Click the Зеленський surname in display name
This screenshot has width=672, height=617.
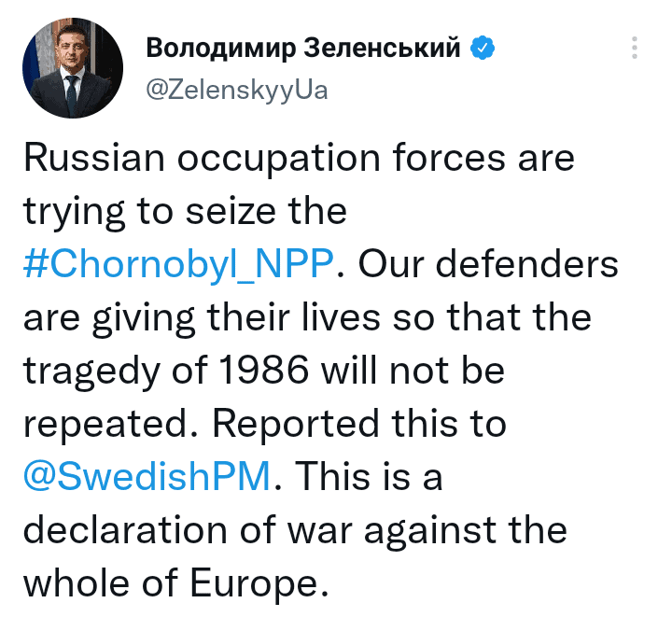tap(382, 48)
